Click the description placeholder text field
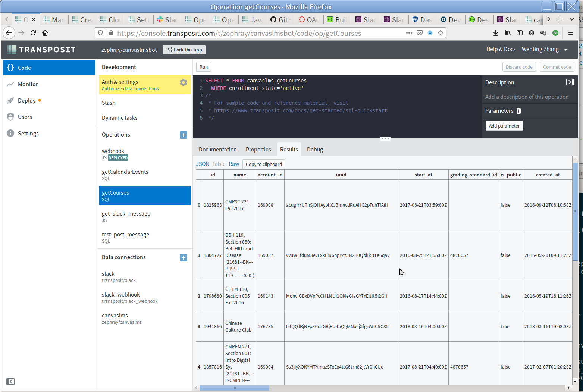Screen dimensions: 583x392 pyautogui.click(x=527, y=97)
